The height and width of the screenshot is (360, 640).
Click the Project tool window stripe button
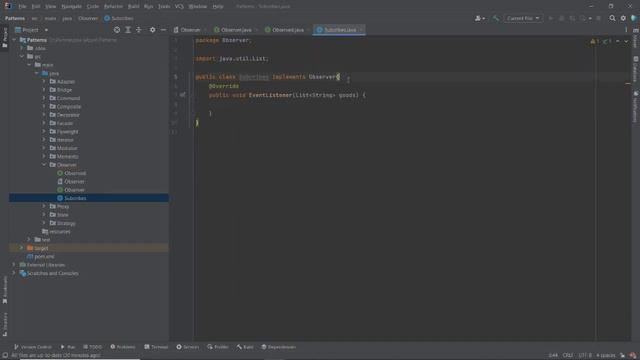[5, 38]
